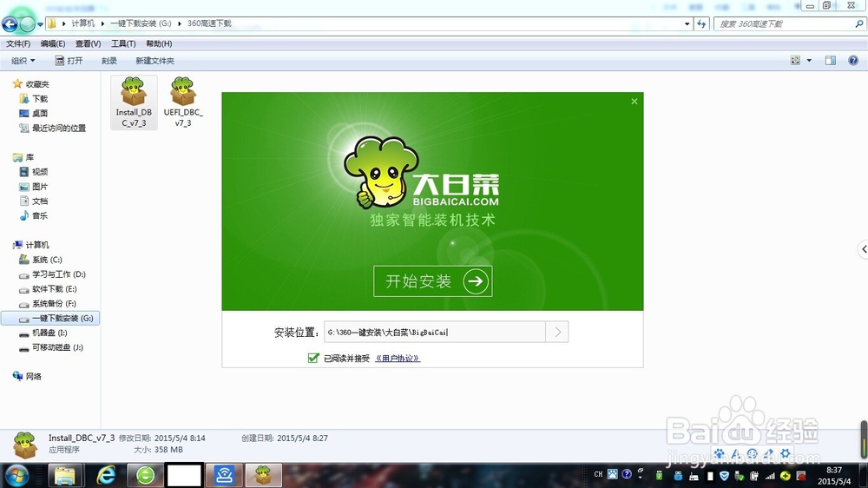Click the search magnifier icon
Image resolution: width=868 pixels, height=488 pixels.
[859, 23]
